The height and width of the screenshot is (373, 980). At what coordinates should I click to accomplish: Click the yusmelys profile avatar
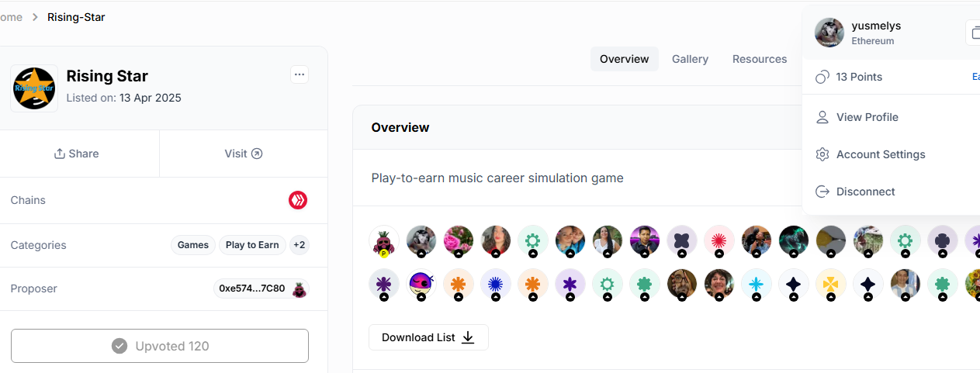point(829,33)
